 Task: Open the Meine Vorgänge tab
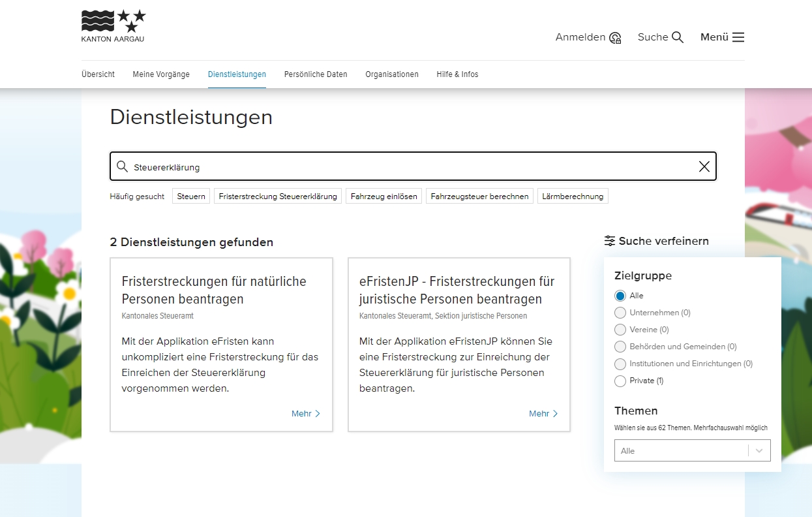tap(161, 74)
